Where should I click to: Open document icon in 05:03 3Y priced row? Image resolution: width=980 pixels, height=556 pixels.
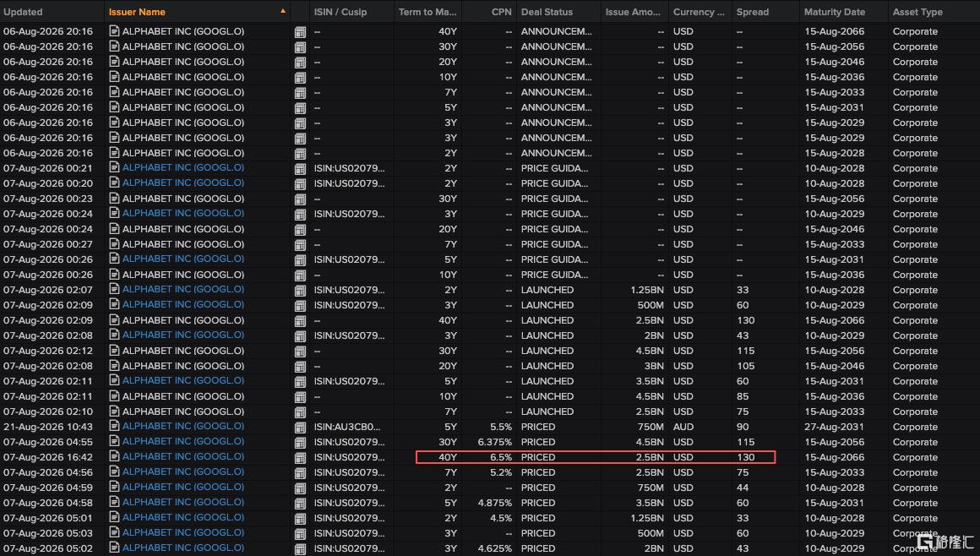click(x=114, y=532)
